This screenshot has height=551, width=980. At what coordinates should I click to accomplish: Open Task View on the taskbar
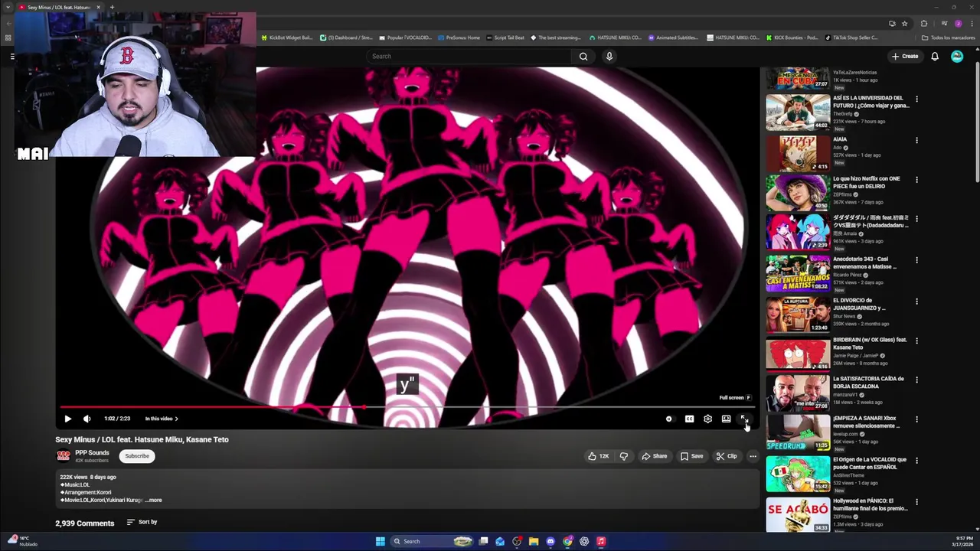click(483, 541)
